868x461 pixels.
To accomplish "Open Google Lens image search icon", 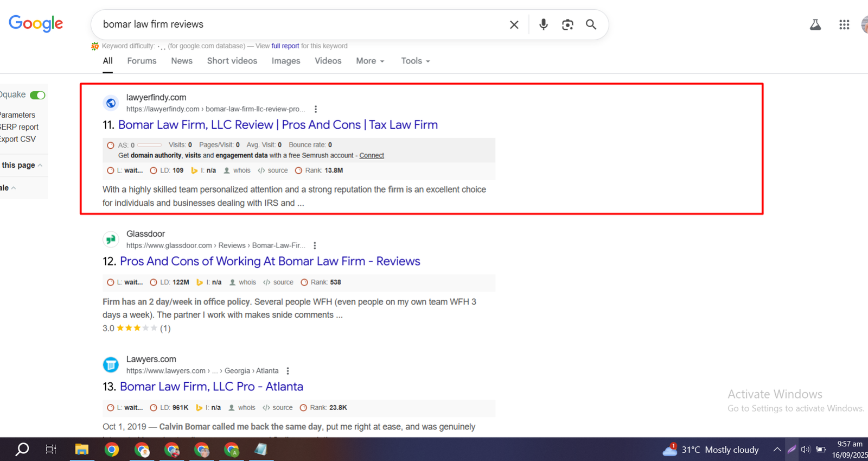I will tap(567, 24).
